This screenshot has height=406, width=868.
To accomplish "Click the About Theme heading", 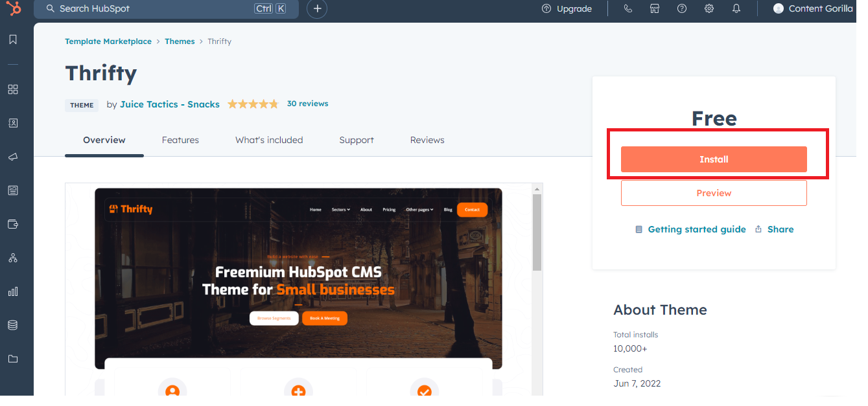I will [x=660, y=310].
